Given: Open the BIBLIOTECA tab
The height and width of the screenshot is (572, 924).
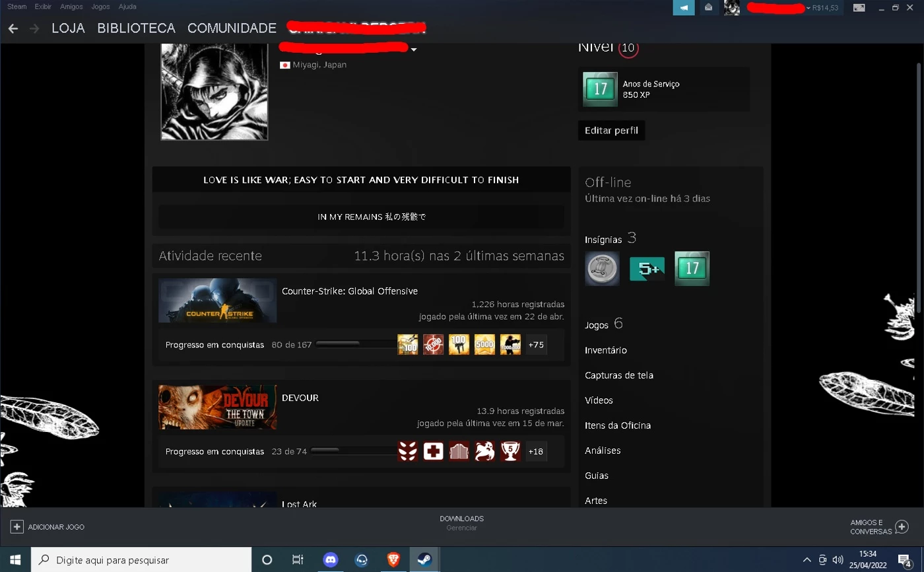Looking at the screenshot, I should click(136, 28).
